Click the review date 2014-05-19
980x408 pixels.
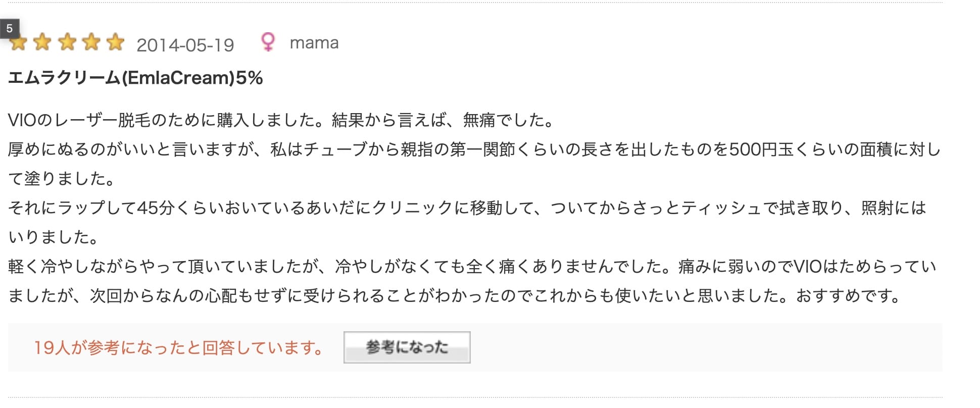pyautogui.click(x=185, y=45)
